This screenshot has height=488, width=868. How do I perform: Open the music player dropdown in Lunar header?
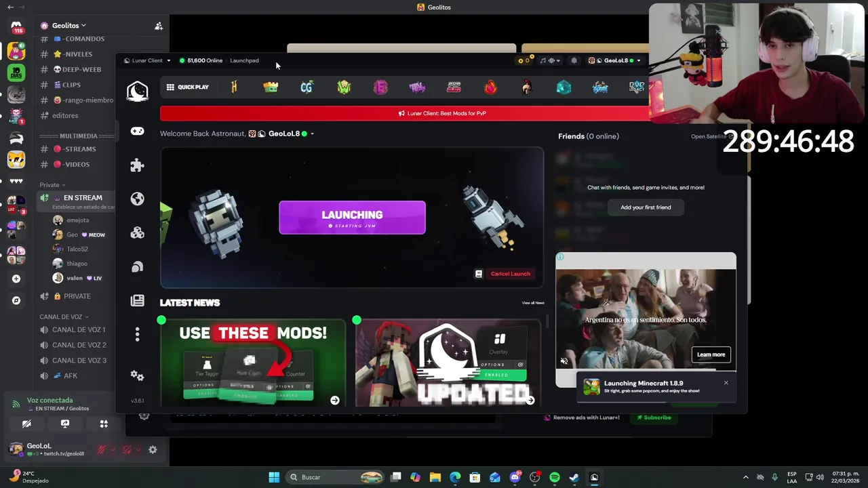[550, 60]
